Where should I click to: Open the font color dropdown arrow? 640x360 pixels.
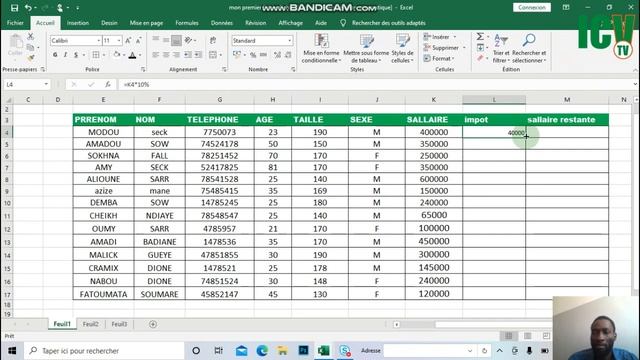coord(140,55)
